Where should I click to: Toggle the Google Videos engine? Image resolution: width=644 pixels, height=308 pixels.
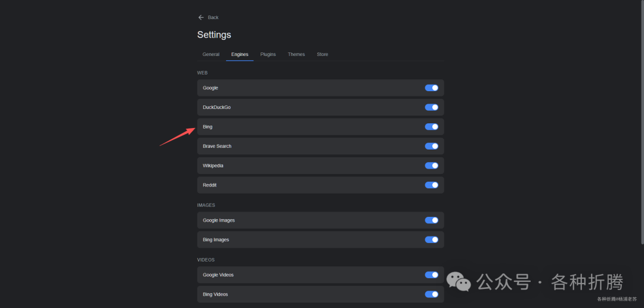point(432,275)
